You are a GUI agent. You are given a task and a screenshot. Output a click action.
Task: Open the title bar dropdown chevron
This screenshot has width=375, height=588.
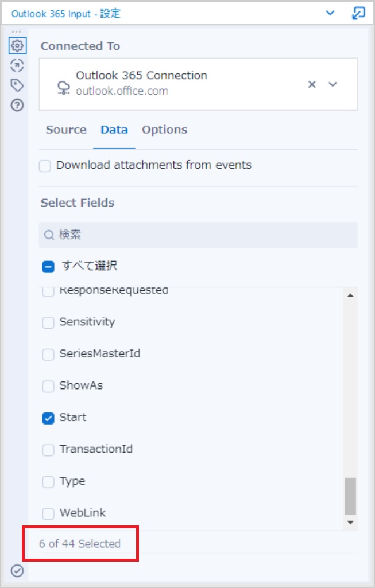coord(330,13)
